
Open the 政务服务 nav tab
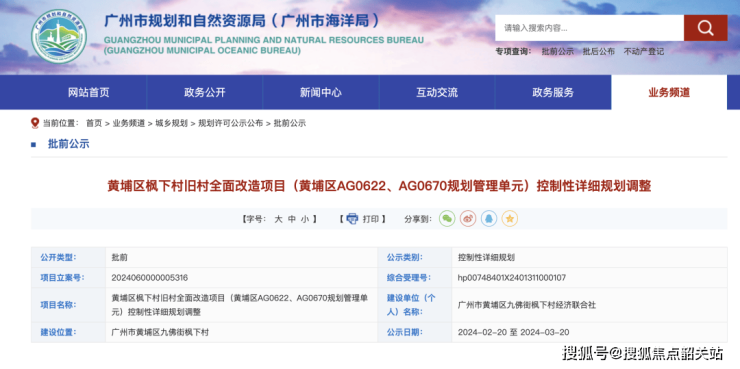[x=553, y=92]
